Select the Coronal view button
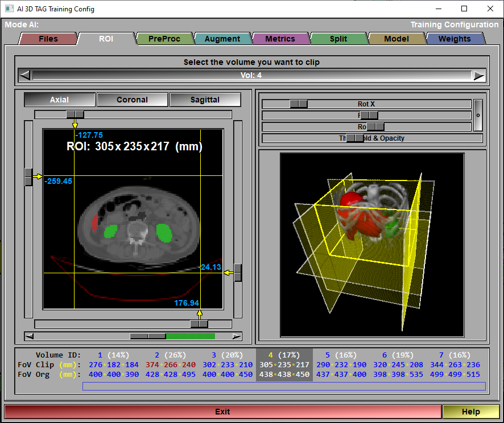The height and width of the screenshot is (423, 504). click(132, 100)
